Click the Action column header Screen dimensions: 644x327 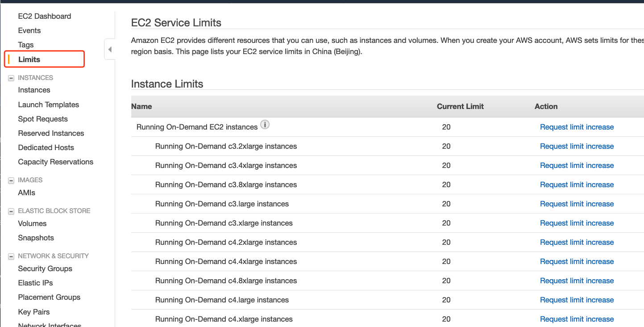point(546,106)
